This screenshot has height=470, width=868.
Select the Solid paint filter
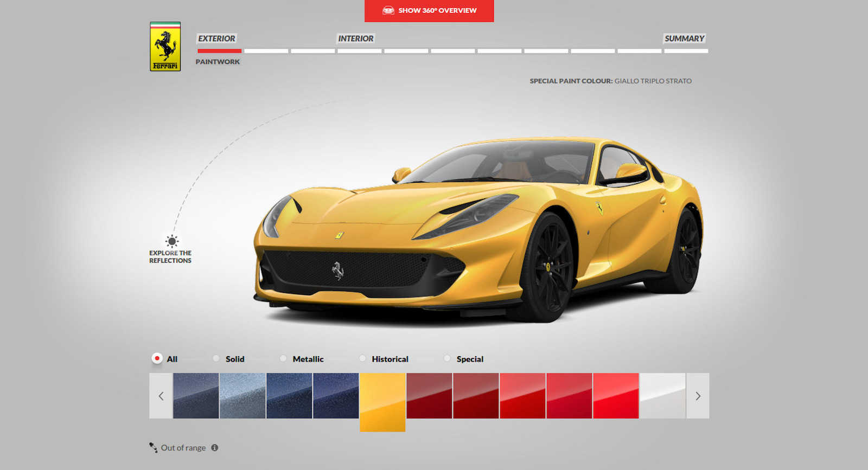(216, 358)
